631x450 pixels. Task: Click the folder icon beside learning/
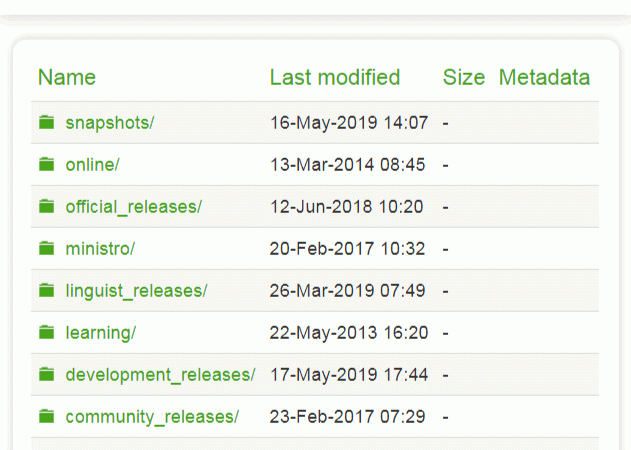(x=46, y=333)
